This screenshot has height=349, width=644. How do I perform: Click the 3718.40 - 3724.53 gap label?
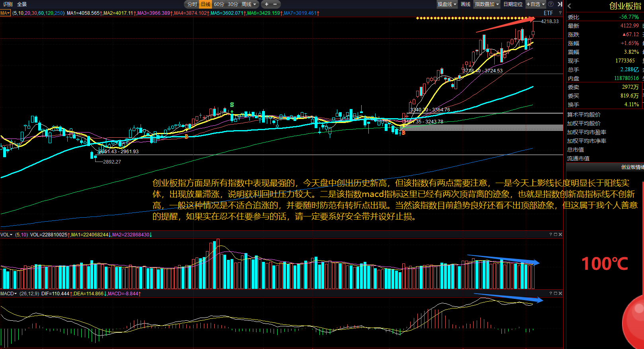pyautogui.click(x=482, y=71)
